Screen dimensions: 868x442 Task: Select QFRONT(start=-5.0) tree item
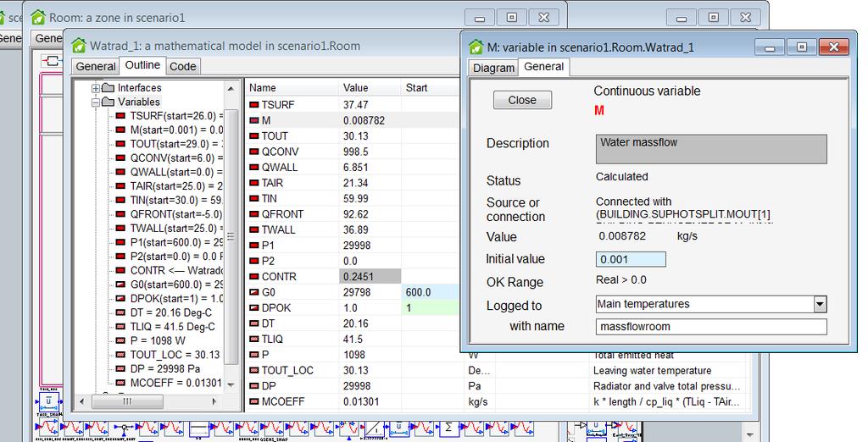176,214
